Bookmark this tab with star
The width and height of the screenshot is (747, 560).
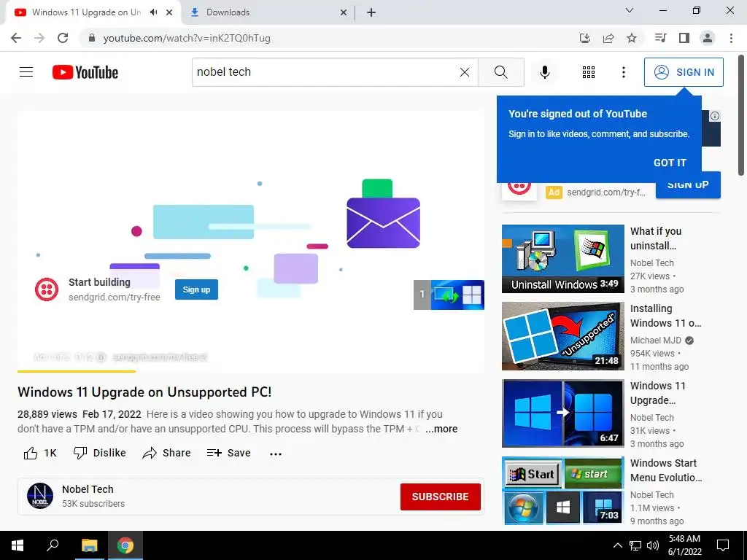632,38
